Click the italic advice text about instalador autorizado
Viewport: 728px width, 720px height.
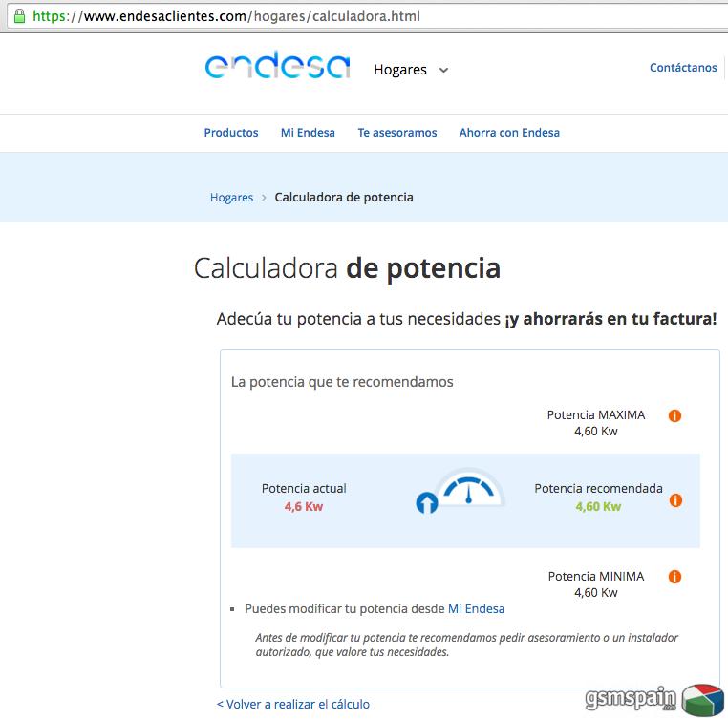tap(466, 645)
